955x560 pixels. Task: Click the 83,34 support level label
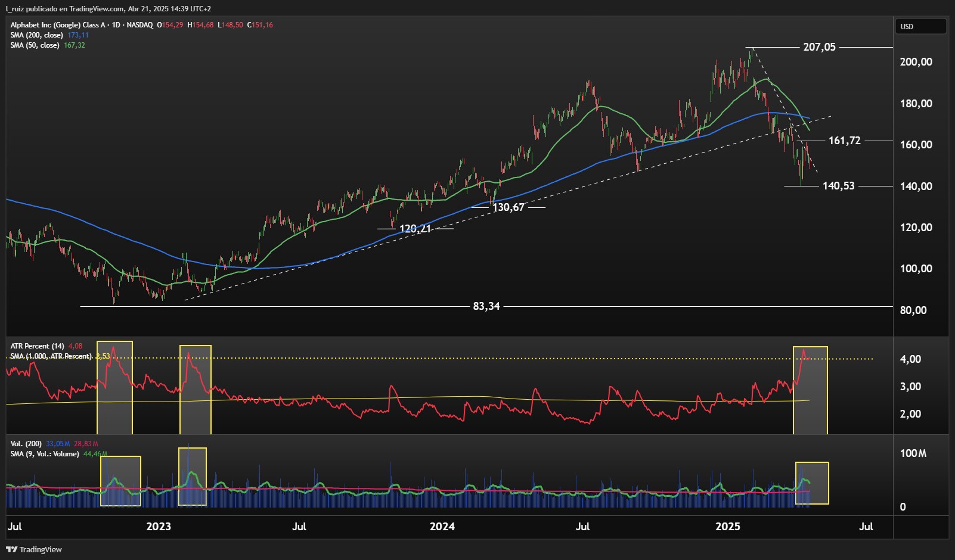(x=486, y=306)
